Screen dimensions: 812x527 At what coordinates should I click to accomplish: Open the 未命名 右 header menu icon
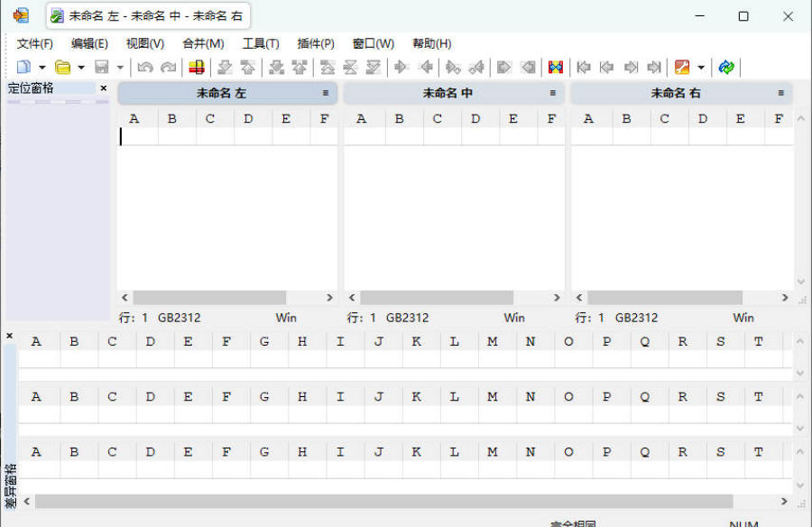pyautogui.click(x=781, y=93)
